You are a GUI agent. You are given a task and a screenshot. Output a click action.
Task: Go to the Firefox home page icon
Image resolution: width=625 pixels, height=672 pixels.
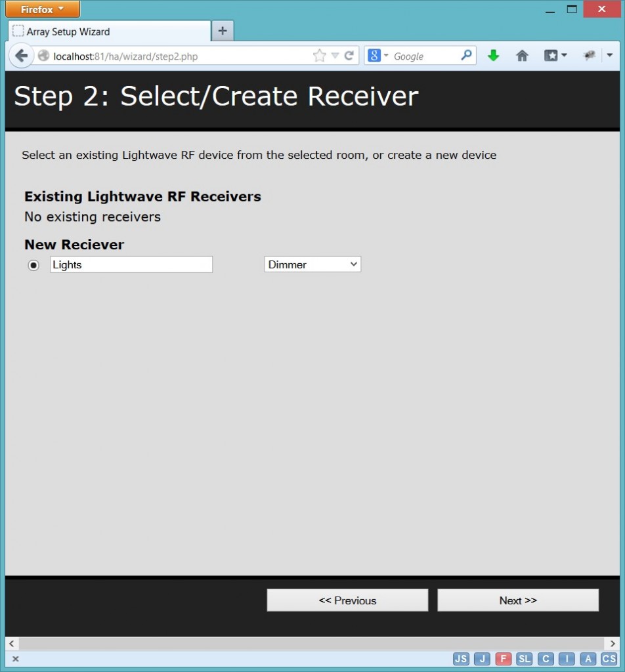click(522, 56)
